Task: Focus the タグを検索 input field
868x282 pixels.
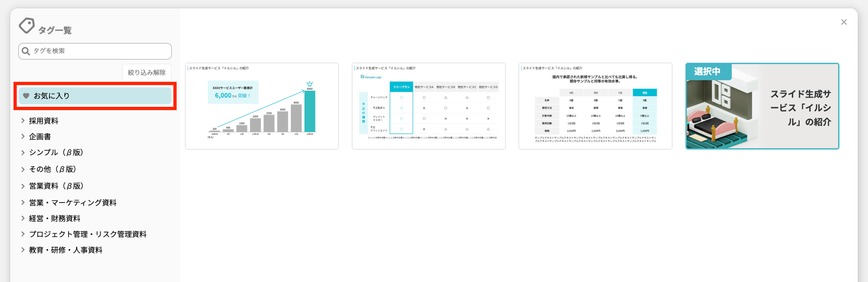Action: click(100, 51)
